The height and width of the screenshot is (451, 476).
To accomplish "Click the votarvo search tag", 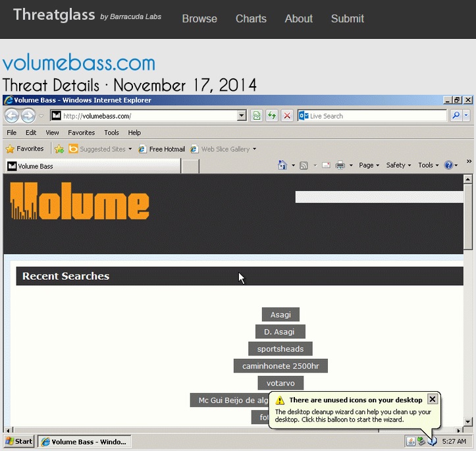I will pyautogui.click(x=280, y=383).
